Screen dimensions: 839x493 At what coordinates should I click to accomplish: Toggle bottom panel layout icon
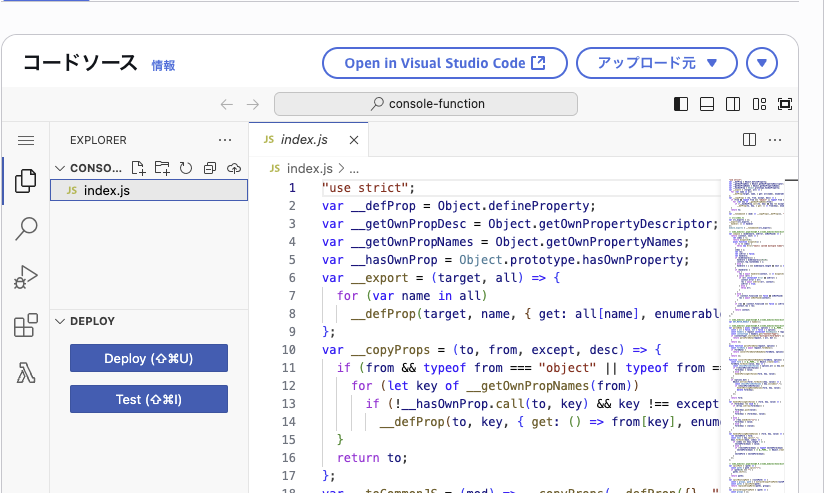coord(707,104)
